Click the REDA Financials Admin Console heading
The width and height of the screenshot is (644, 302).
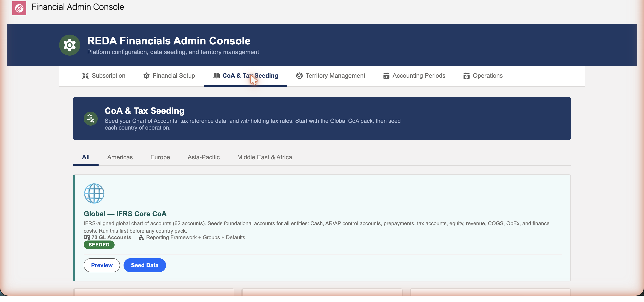point(169,41)
